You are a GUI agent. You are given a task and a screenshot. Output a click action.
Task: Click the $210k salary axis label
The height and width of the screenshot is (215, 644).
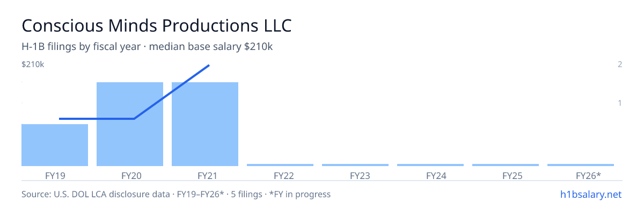33,64
